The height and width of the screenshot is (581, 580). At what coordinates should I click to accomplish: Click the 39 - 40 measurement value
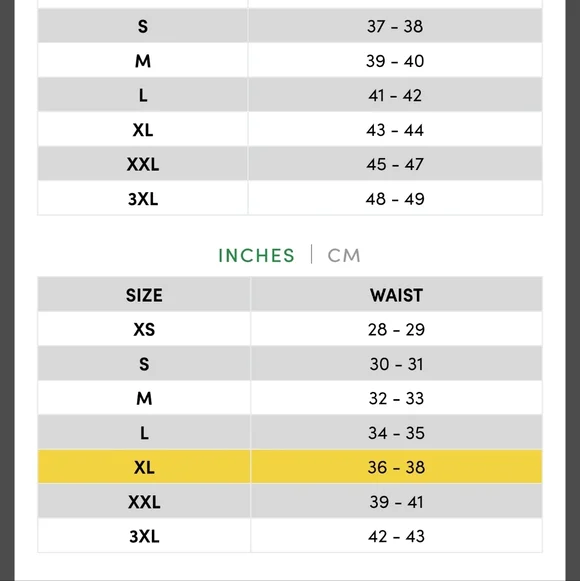395,61
